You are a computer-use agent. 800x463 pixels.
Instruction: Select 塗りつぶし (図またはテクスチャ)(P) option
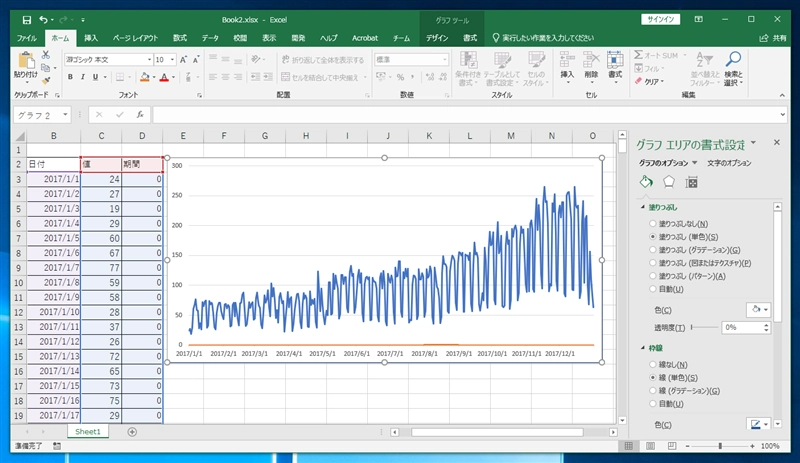click(653, 263)
